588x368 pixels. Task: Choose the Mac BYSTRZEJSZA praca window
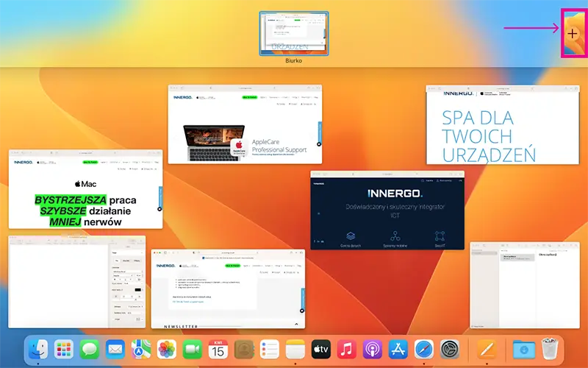[x=86, y=189]
